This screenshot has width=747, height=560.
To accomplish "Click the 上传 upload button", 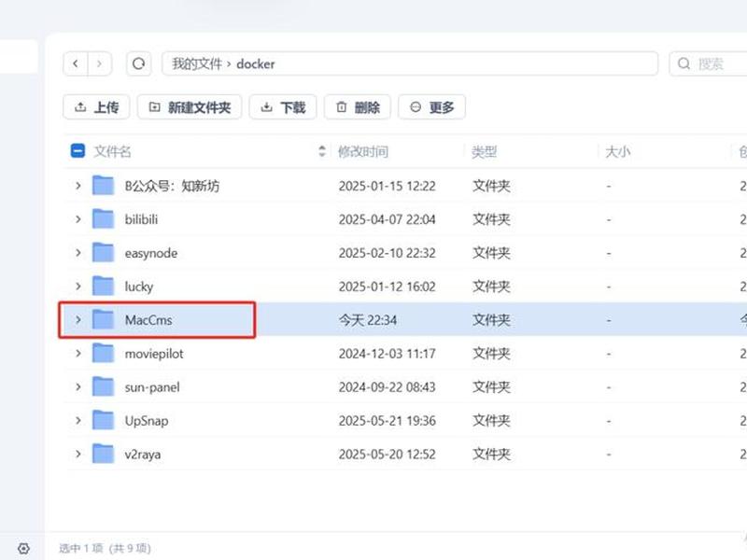I will 96,107.
